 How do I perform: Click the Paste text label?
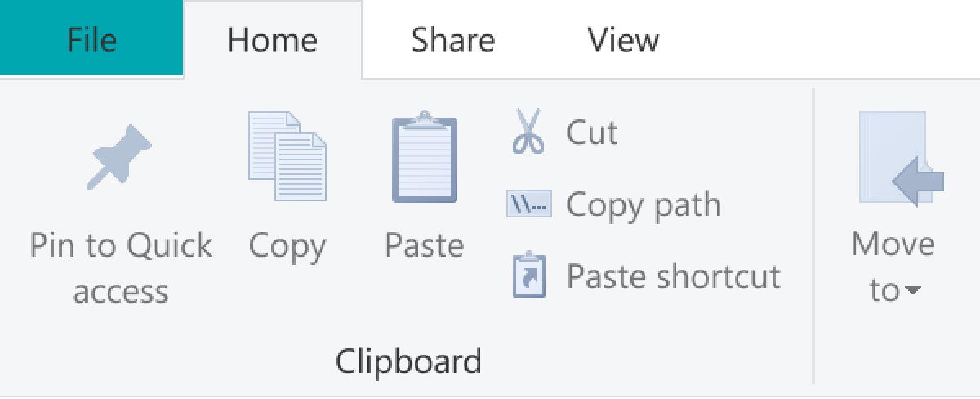pyautogui.click(x=425, y=245)
